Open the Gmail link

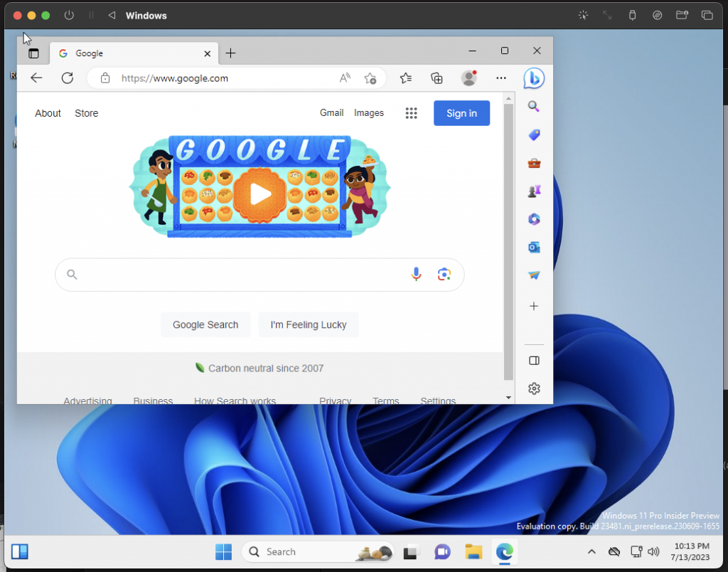click(x=331, y=113)
